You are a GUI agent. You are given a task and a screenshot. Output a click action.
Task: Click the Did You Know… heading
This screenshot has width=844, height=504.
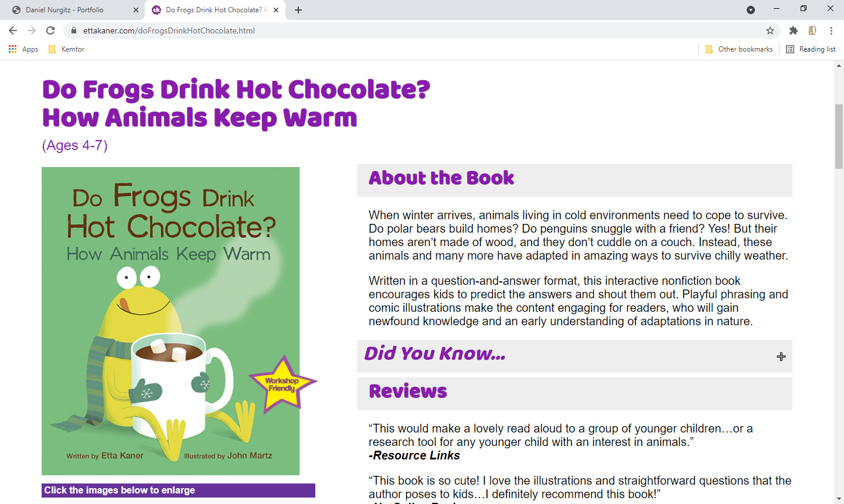(x=435, y=353)
